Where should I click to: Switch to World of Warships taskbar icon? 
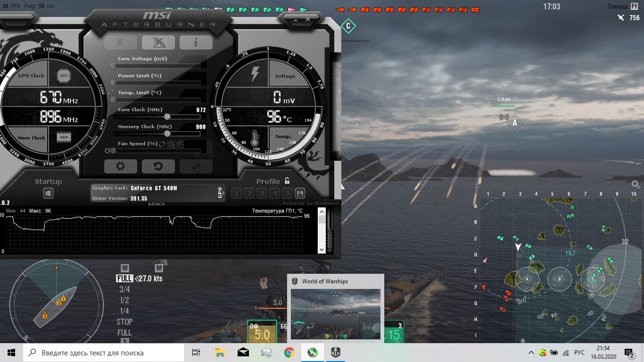(335, 353)
